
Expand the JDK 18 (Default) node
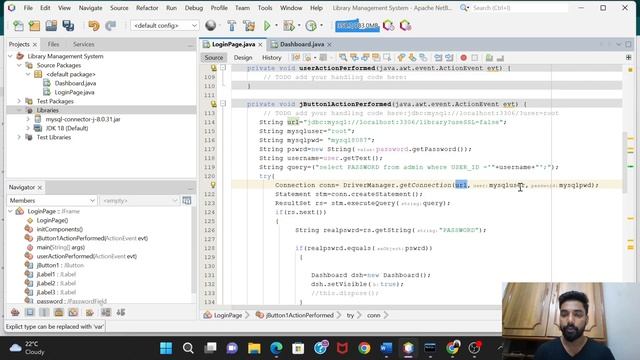(x=28, y=128)
